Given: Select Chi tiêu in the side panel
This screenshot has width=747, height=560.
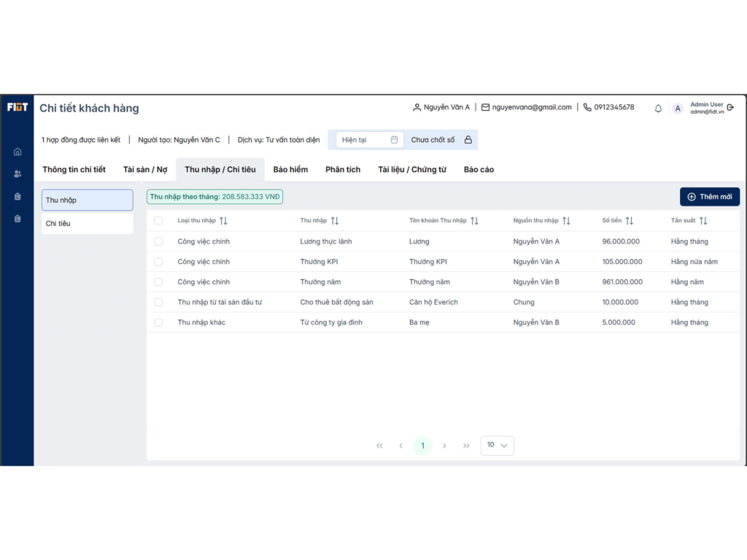Looking at the screenshot, I should tap(87, 223).
